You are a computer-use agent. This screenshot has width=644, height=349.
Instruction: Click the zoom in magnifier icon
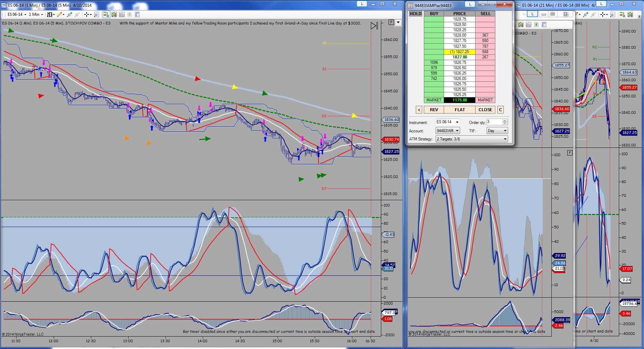(69, 14)
